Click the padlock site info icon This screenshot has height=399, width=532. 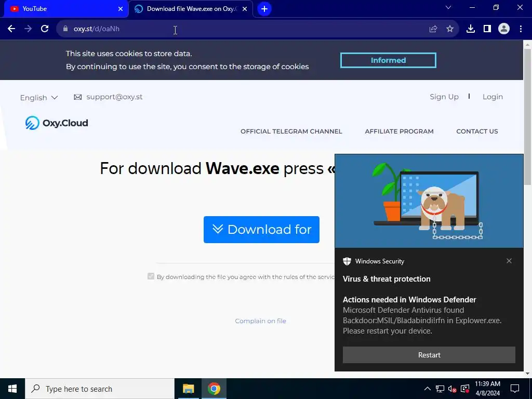(x=65, y=29)
